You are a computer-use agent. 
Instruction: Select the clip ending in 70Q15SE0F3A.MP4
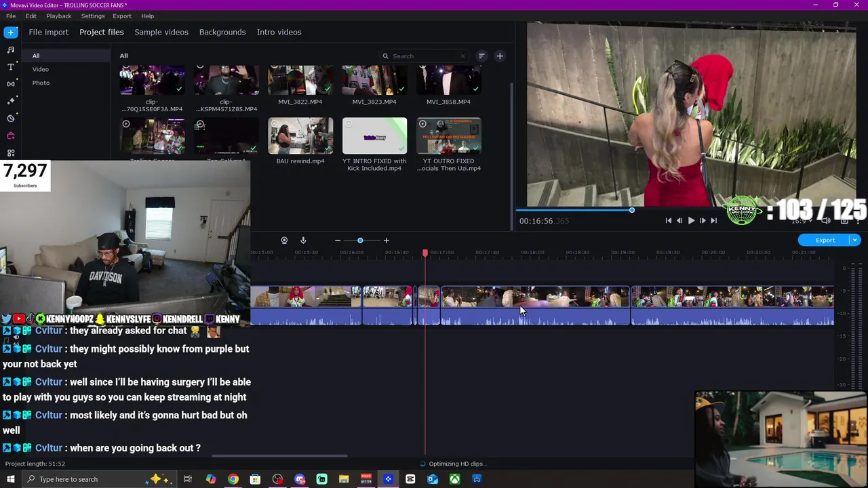[x=152, y=81]
